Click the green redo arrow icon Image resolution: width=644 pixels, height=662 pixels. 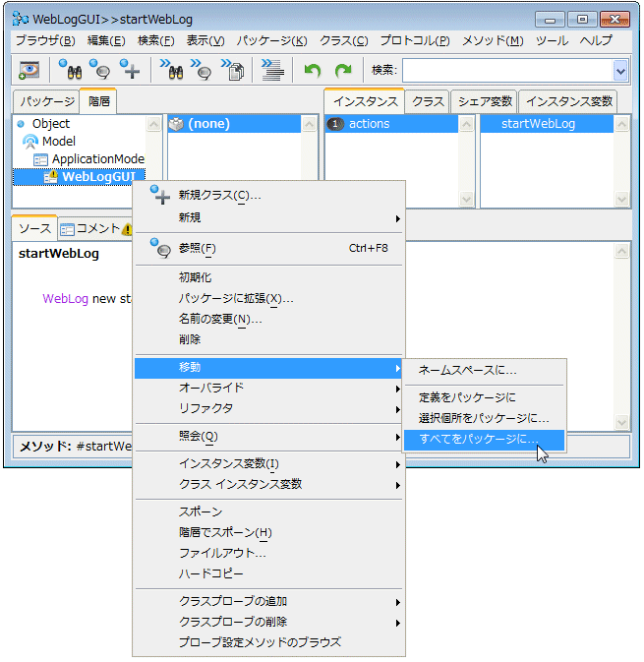pyautogui.click(x=343, y=70)
